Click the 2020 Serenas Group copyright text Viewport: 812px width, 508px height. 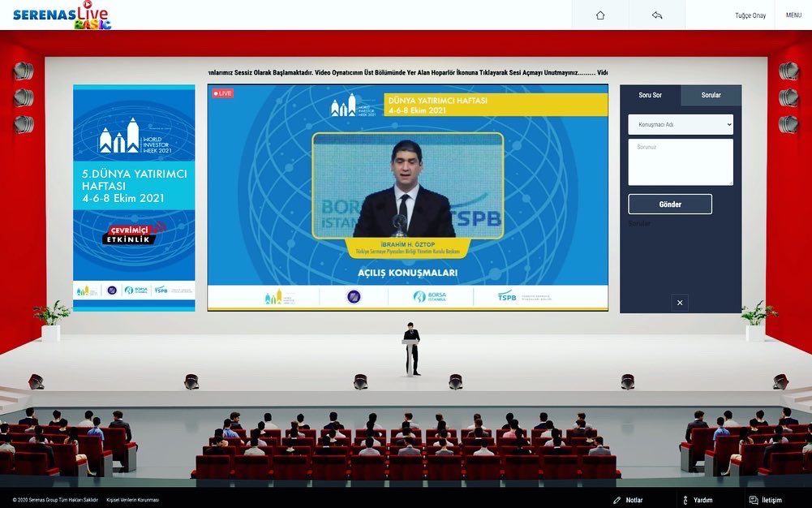[x=55, y=500]
